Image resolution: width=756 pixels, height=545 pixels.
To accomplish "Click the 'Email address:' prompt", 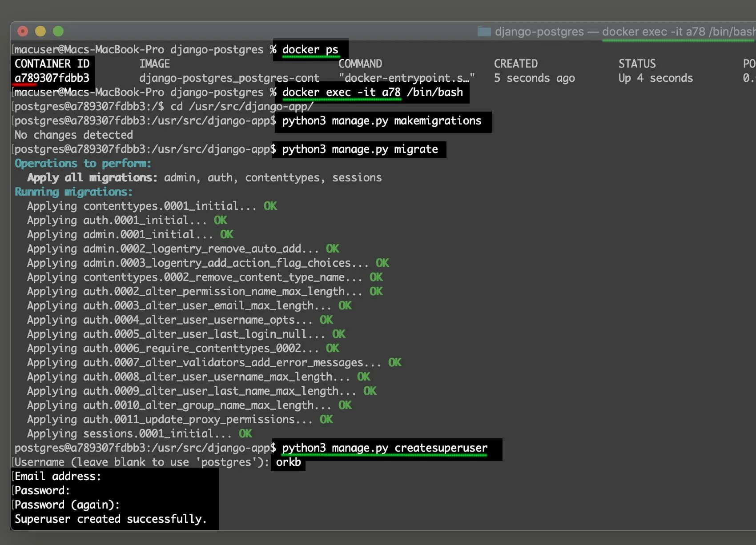I will pyautogui.click(x=58, y=477).
